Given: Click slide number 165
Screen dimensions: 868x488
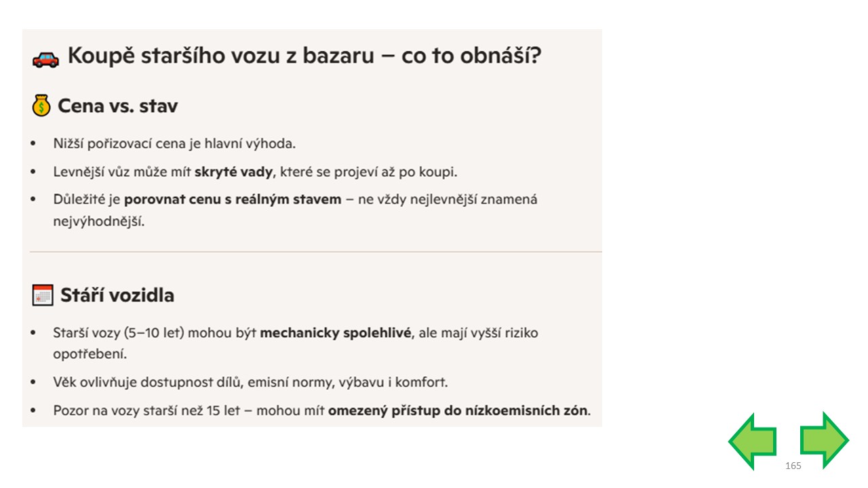Looking at the screenshot, I should 793,466.
